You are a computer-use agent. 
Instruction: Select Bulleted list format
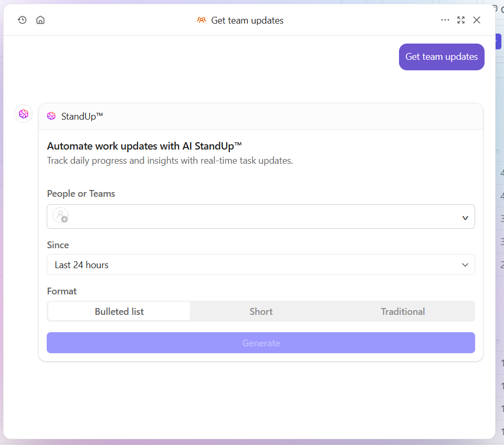[119, 311]
